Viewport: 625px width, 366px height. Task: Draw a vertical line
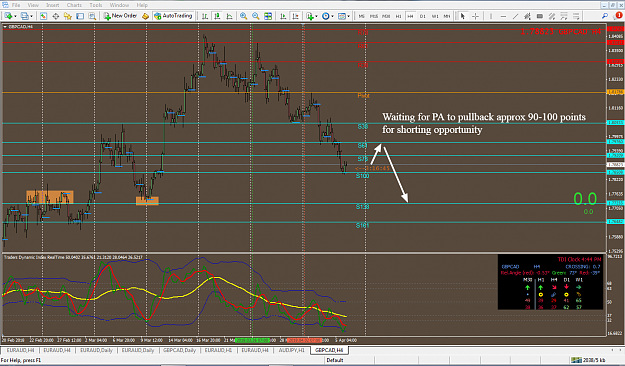coord(491,16)
